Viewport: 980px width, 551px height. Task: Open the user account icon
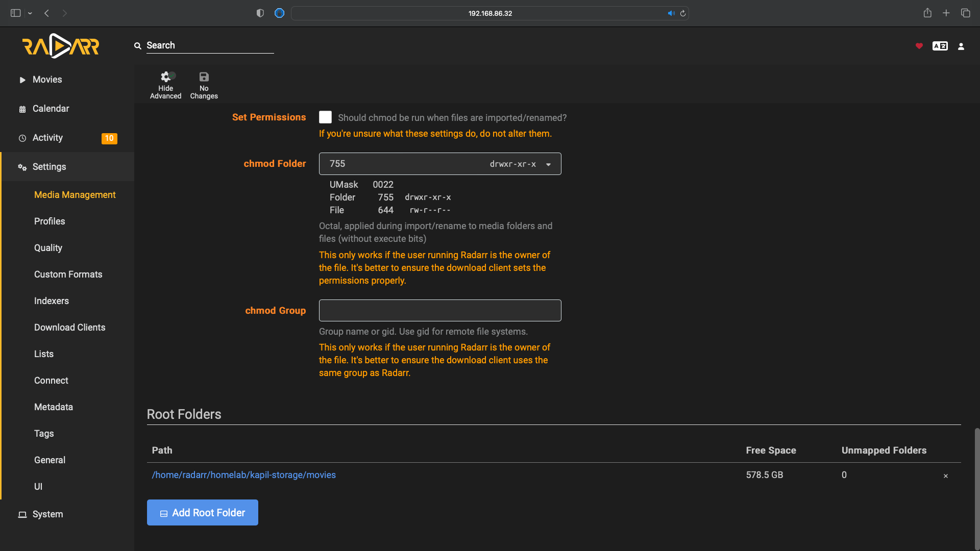tap(961, 46)
